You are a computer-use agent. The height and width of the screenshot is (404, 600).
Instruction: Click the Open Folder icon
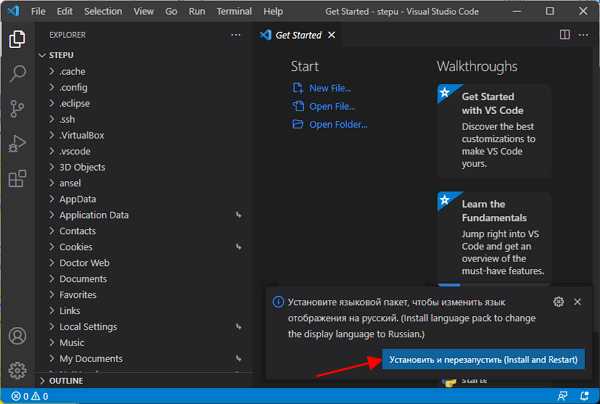click(x=298, y=124)
